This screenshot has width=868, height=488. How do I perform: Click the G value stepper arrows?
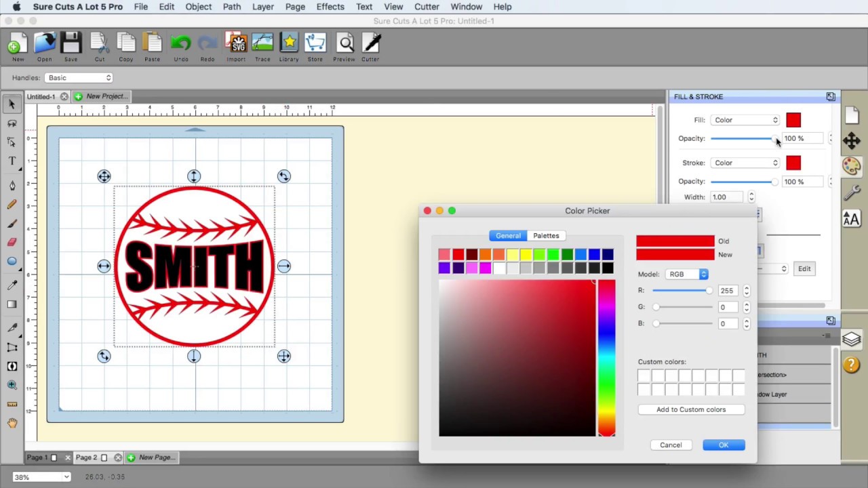(x=747, y=307)
